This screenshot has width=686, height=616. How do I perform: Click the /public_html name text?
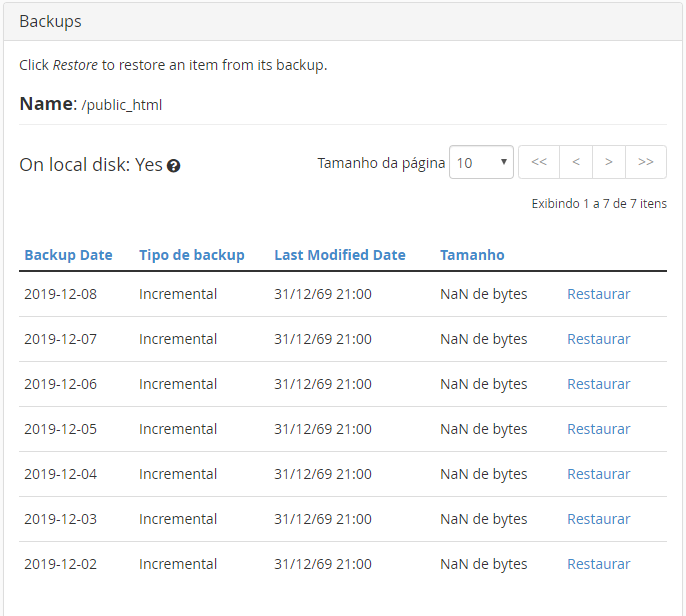(122, 105)
